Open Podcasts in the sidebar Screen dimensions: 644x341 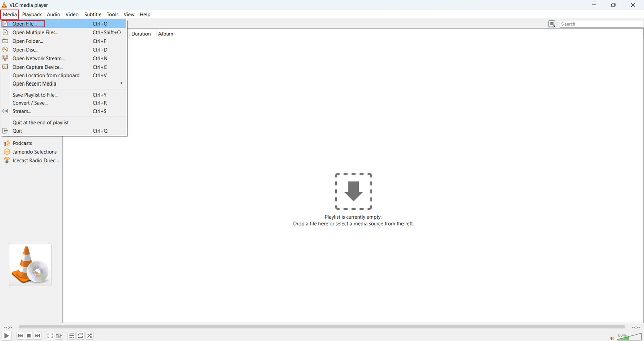tap(22, 143)
